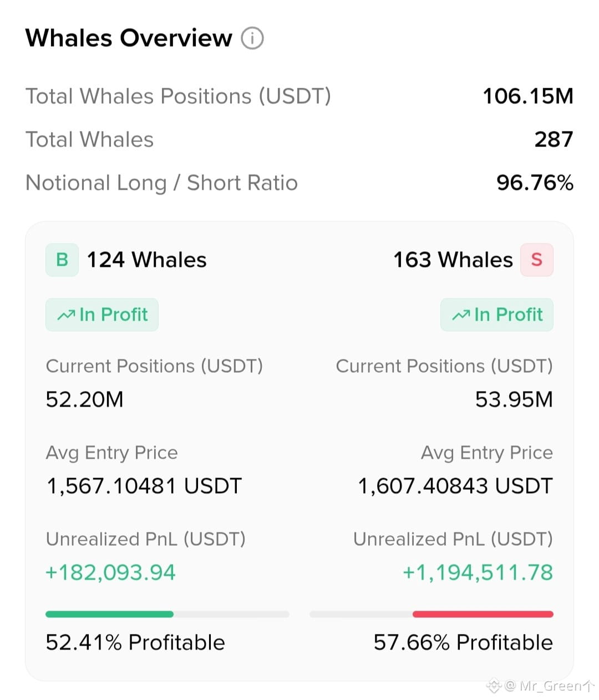The width and height of the screenshot is (599, 700).
Task: Open the Whales Overview info icon
Action: [x=252, y=38]
